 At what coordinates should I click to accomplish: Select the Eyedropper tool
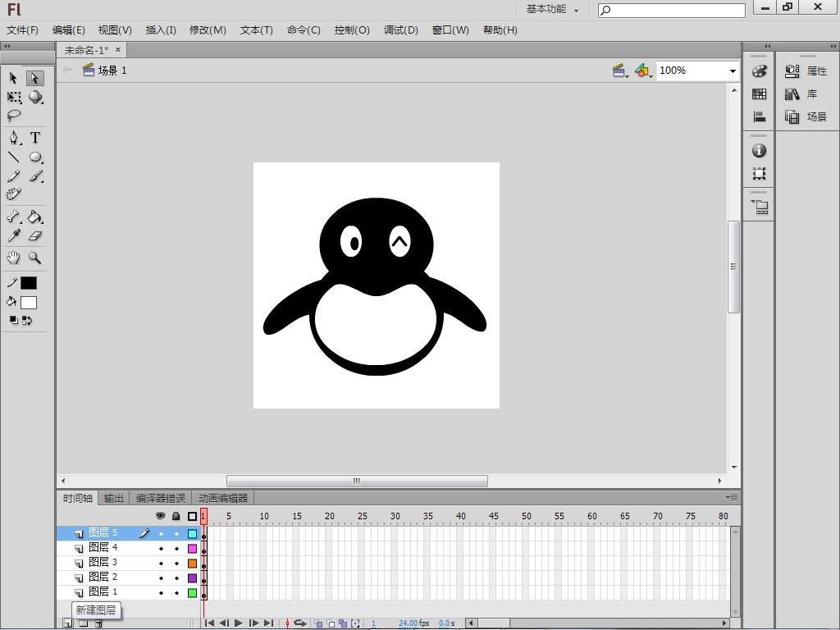click(14, 235)
